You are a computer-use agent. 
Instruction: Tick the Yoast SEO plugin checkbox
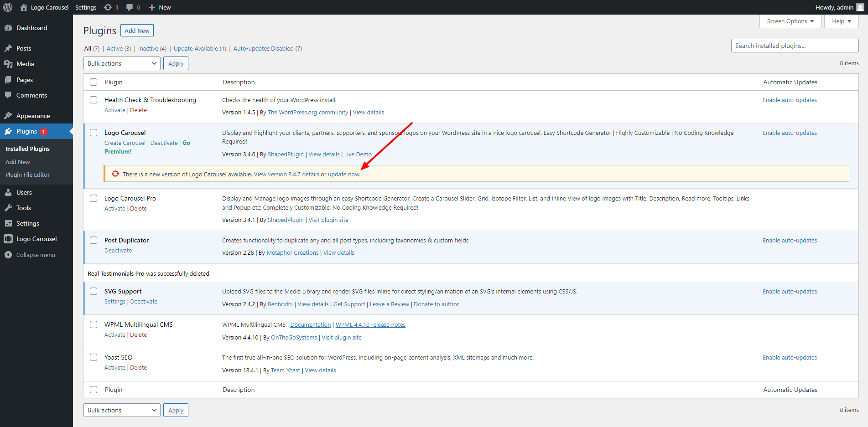coord(94,357)
